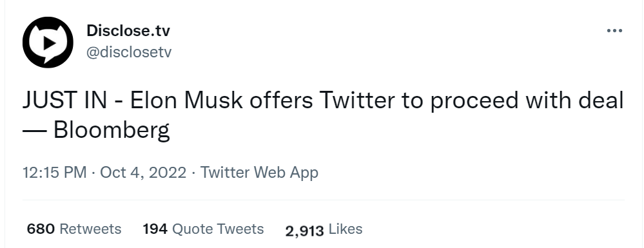The image size is (644, 248).
Task: Open the Twitter Web App source link
Action: click(259, 173)
